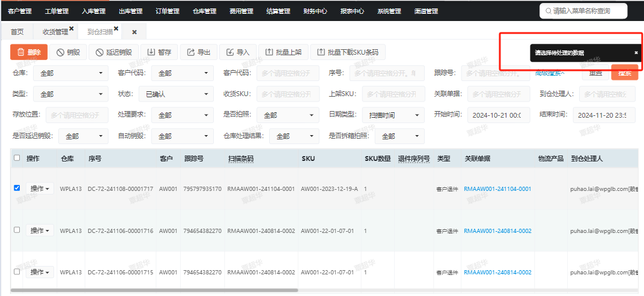This screenshot has width=644, height=296.
Task: Focus the 请输入菜单名称查询 search field
Action: [583, 11]
